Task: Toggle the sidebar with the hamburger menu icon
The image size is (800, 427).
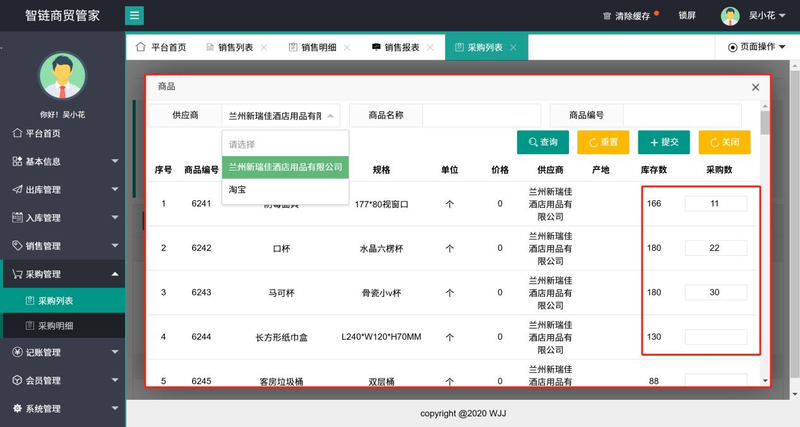Action: (x=134, y=15)
